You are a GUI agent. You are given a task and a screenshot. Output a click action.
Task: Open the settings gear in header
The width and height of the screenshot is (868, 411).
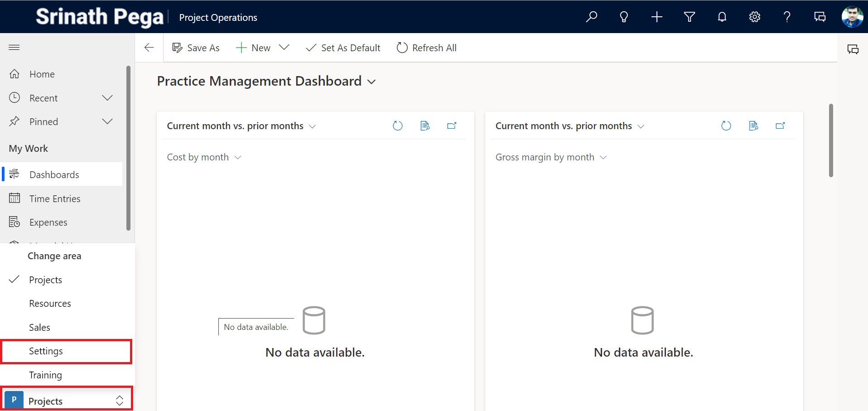click(754, 17)
